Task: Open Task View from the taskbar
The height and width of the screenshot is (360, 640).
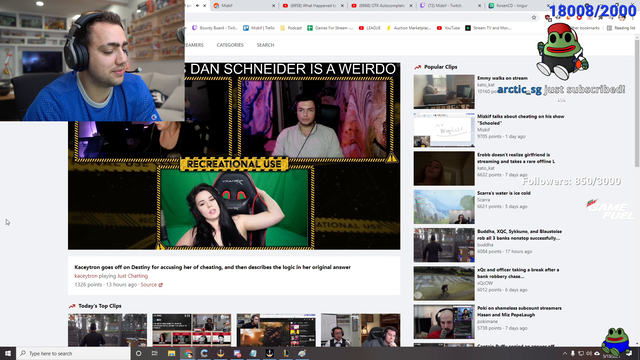Action: (155, 353)
